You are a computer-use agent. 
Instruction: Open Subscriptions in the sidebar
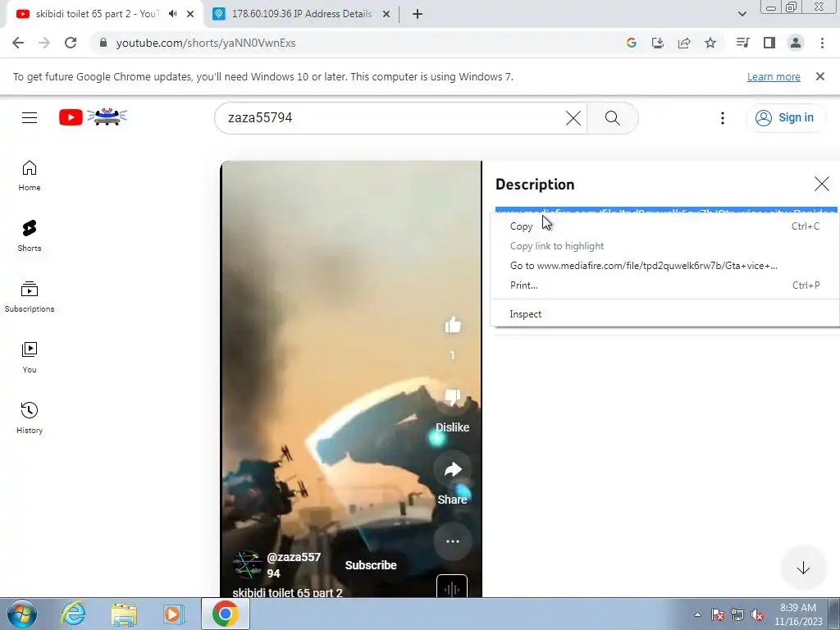[30, 297]
